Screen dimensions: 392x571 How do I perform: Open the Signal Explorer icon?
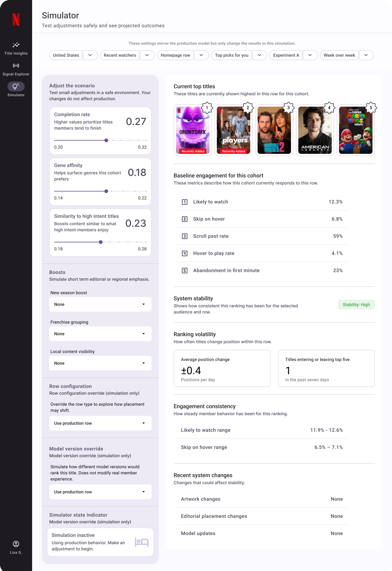(x=16, y=66)
